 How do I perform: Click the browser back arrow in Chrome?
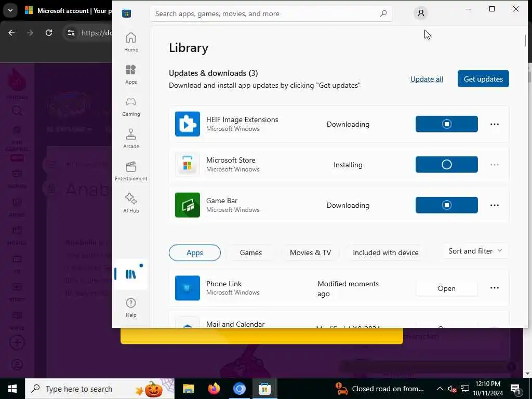(11, 33)
